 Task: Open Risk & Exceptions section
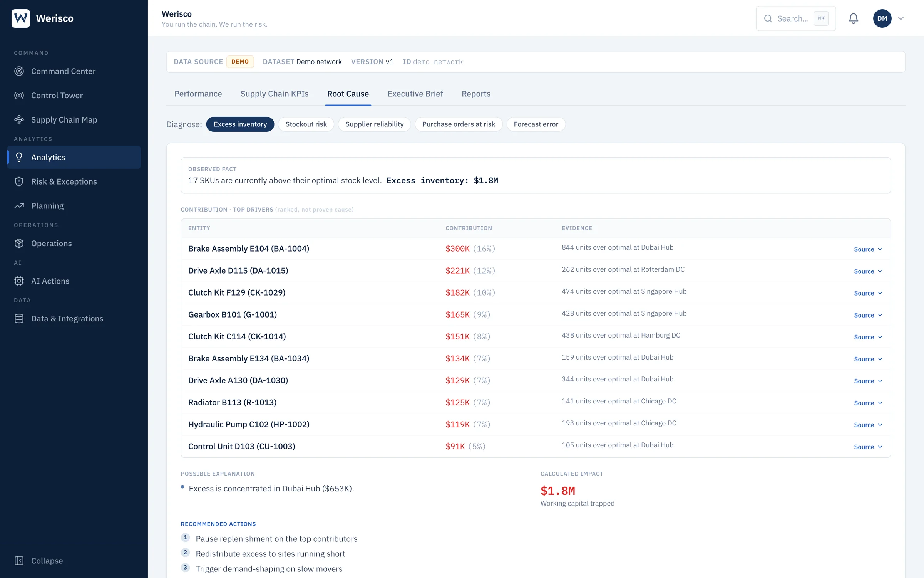point(74,181)
